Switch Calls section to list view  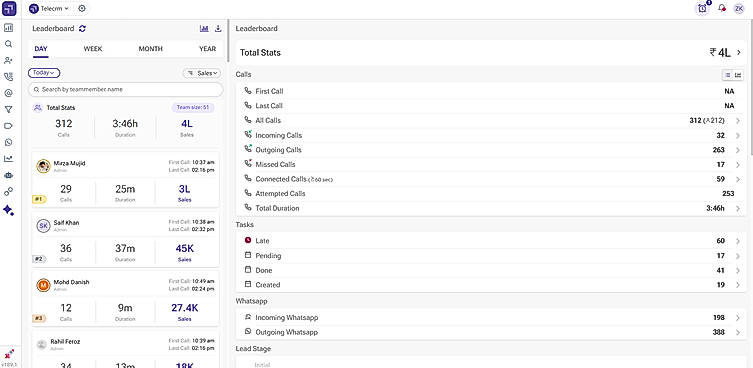728,75
